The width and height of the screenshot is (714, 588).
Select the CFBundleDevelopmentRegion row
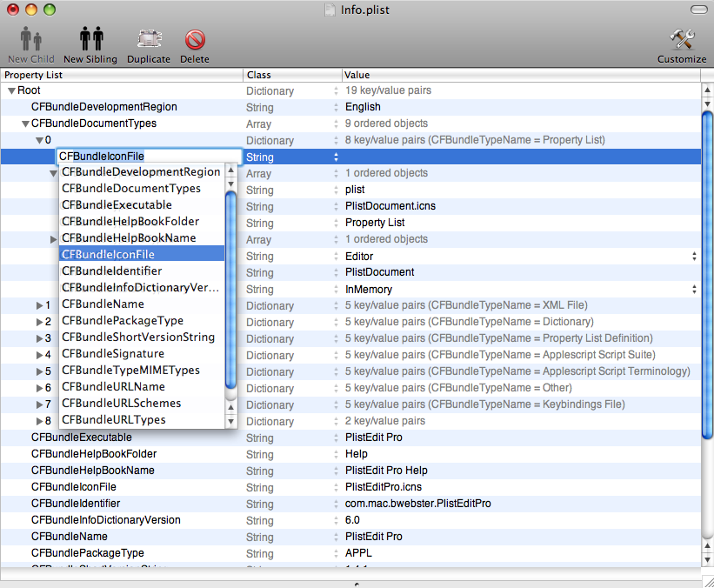[x=130, y=107]
